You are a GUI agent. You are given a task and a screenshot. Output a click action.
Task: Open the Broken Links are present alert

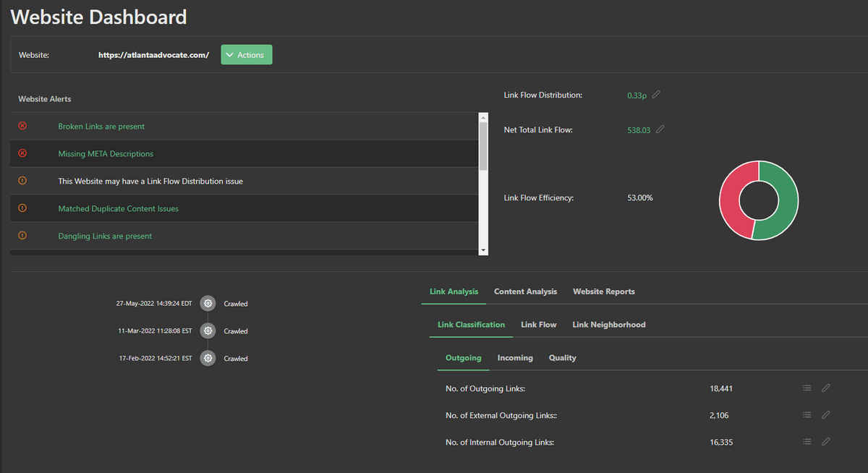pyautogui.click(x=101, y=126)
